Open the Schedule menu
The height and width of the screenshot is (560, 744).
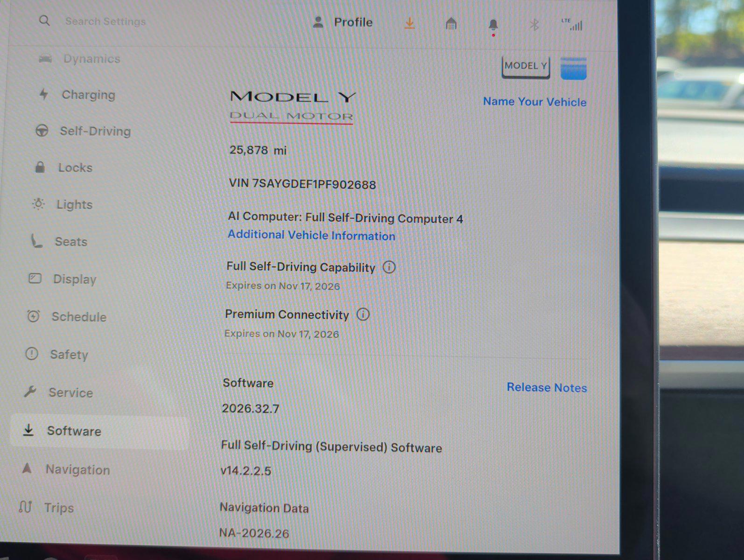67,316
